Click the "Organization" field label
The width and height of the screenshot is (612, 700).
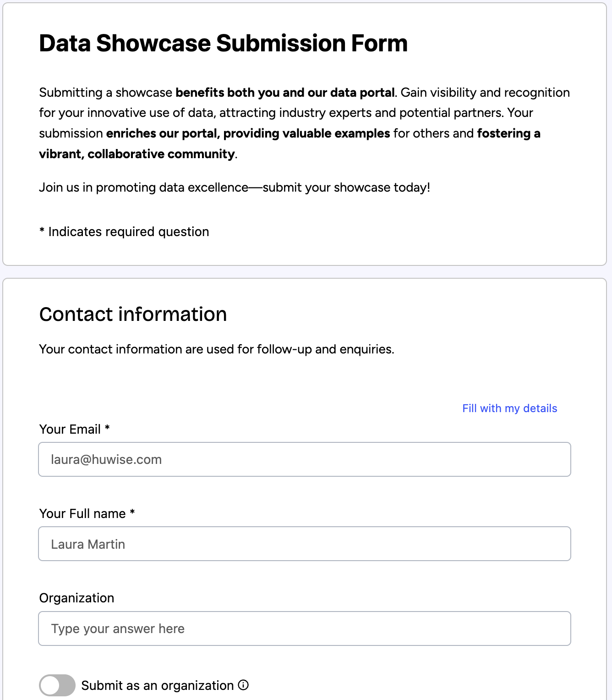click(76, 598)
